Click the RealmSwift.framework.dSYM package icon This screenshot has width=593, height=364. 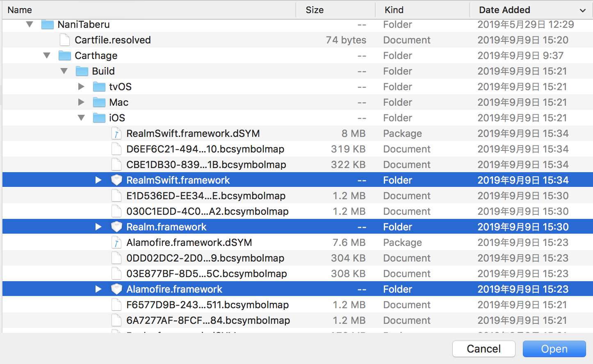116,133
